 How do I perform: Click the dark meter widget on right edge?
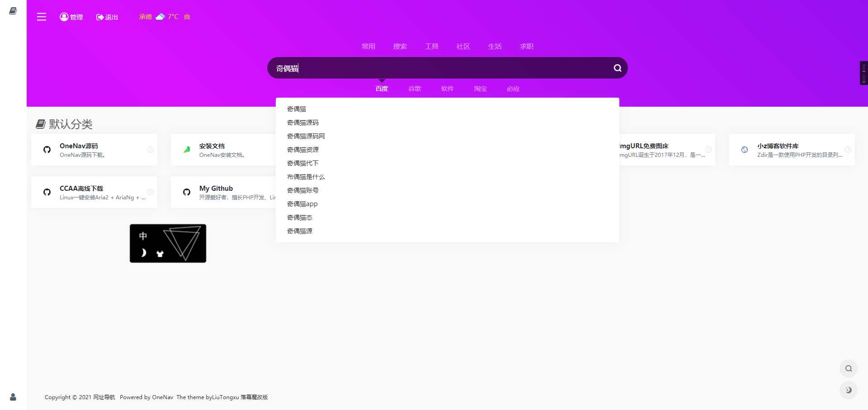(x=864, y=73)
